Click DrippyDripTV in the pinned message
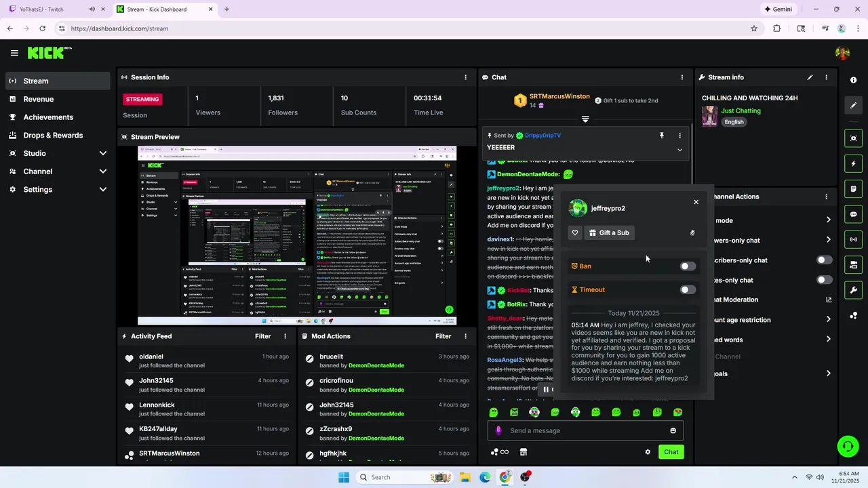868x488 pixels. tap(542, 136)
